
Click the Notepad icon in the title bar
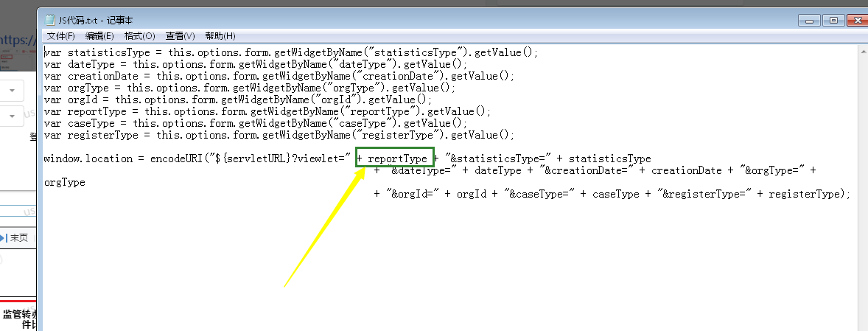pyautogui.click(x=50, y=21)
